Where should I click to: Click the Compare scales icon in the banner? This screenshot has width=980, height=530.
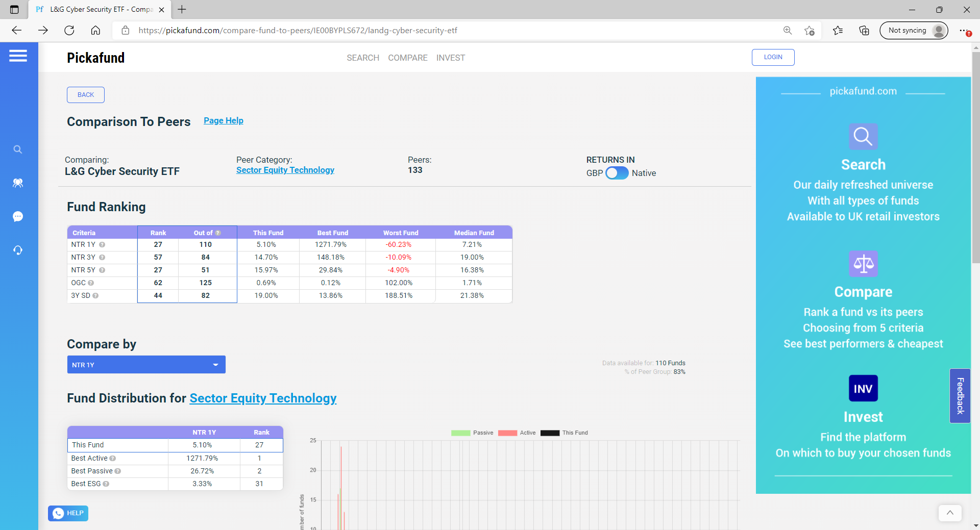[x=863, y=264]
